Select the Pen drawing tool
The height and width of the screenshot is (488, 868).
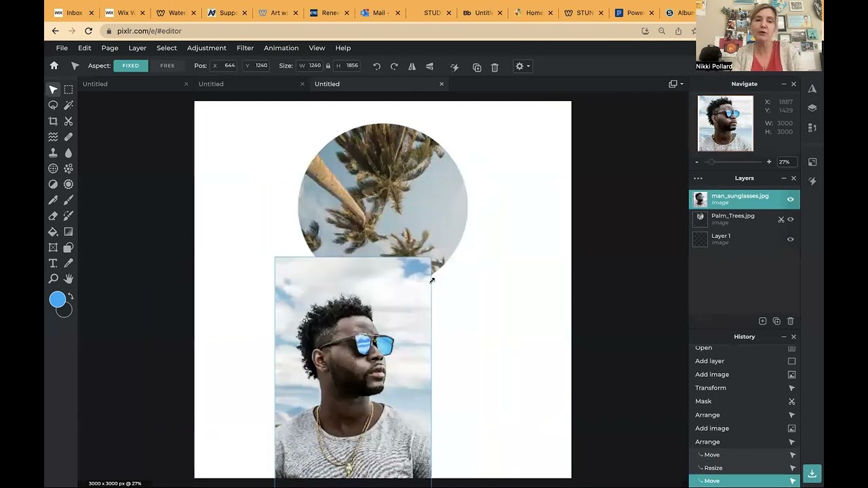pos(53,200)
